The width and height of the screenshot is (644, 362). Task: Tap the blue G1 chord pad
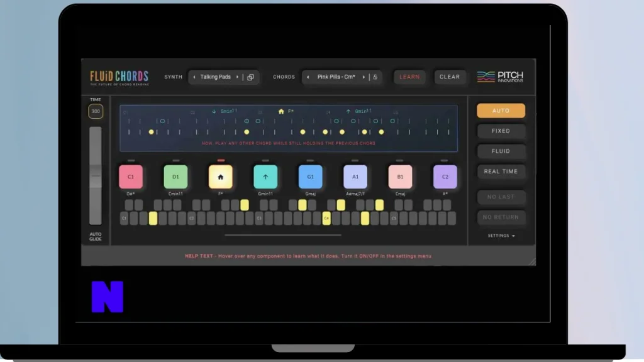[310, 177]
